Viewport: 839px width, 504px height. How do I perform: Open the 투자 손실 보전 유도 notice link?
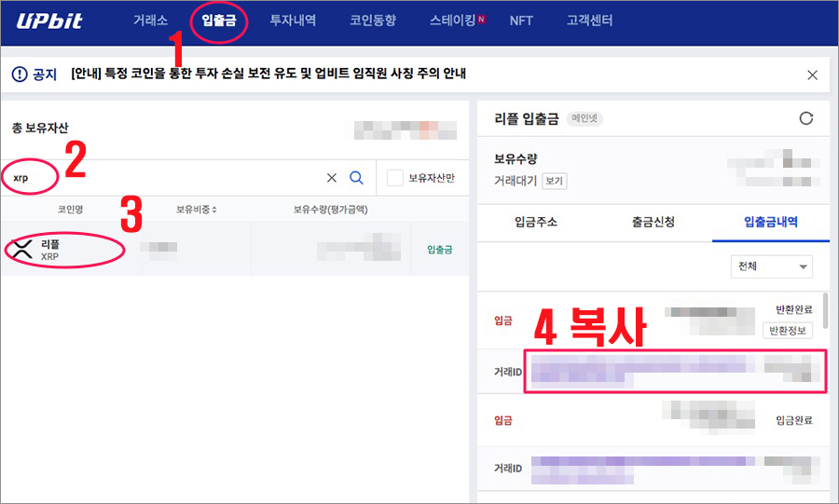click(268, 74)
